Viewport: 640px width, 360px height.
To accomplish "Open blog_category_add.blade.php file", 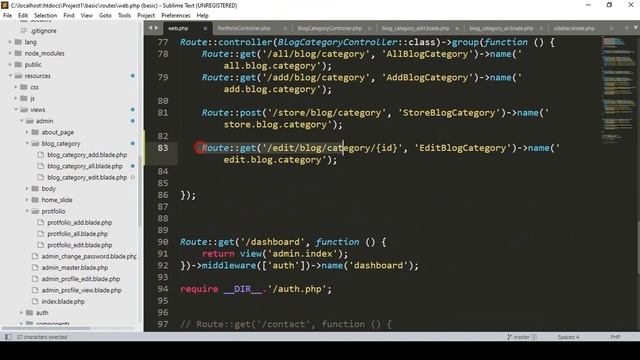I will coord(87,155).
